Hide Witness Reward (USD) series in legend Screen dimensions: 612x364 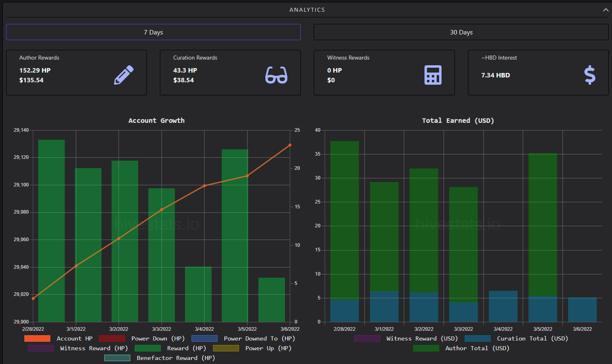click(x=406, y=338)
